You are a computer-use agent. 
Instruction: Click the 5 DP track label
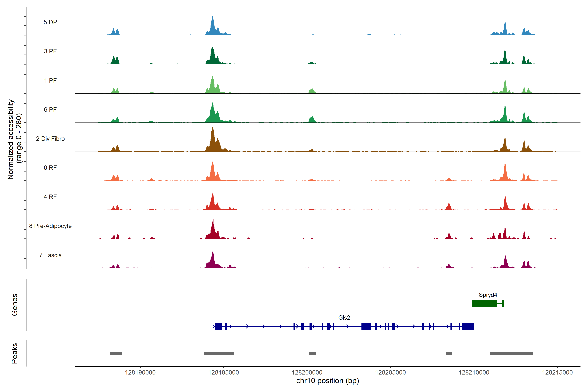tap(50, 22)
